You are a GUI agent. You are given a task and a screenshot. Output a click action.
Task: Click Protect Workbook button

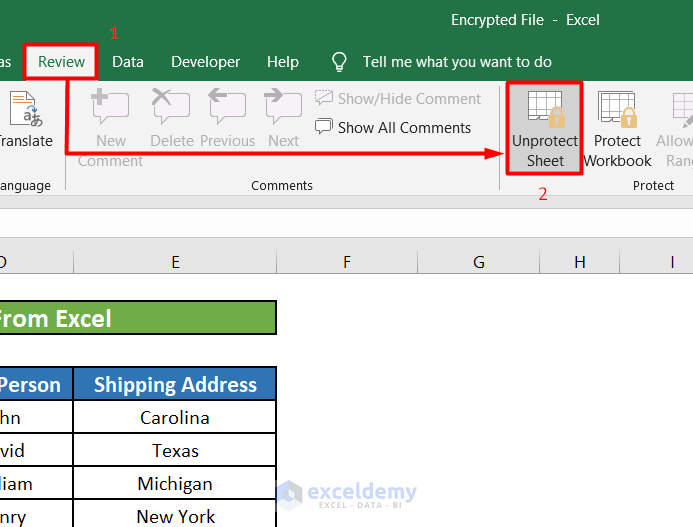click(617, 129)
